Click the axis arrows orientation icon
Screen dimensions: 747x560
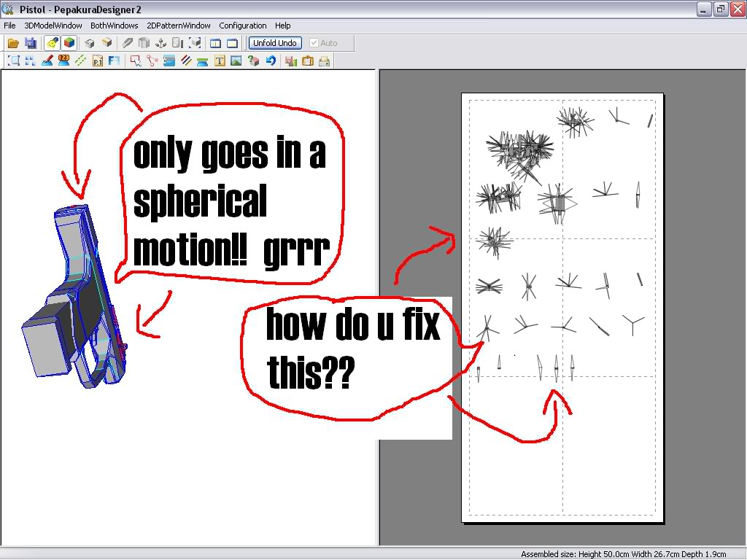[x=161, y=43]
